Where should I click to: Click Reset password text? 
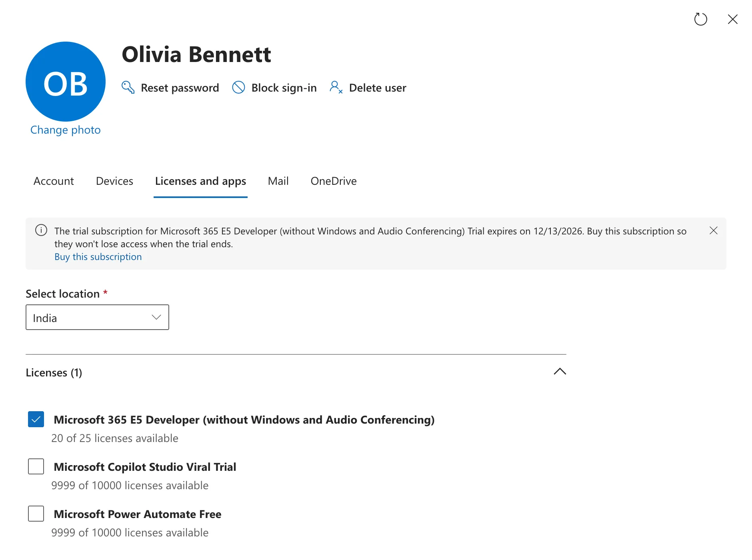(x=180, y=88)
